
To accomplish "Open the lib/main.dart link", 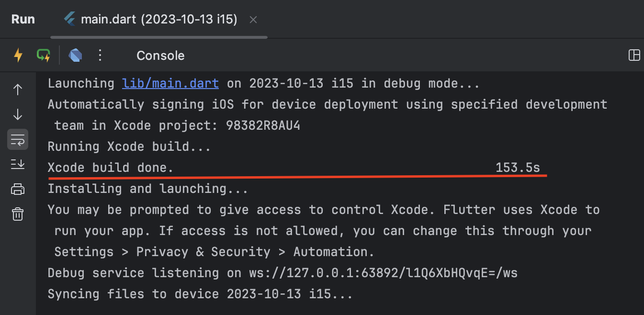I will [x=170, y=83].
